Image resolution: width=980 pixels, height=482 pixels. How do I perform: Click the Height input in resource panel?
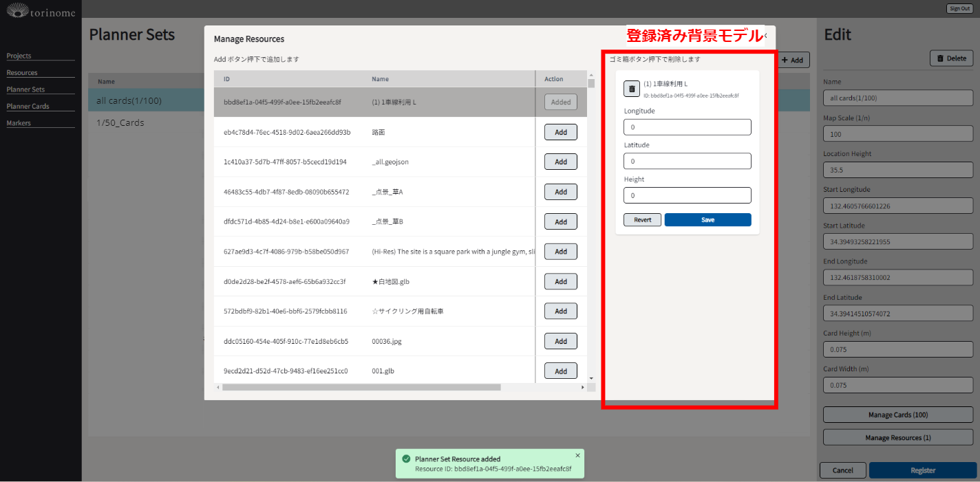pos(687,195)
